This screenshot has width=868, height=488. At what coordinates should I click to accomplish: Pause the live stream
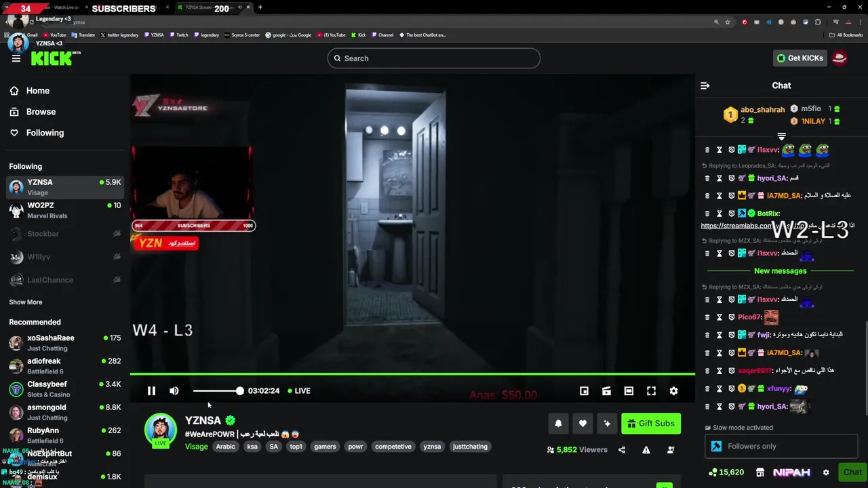click(x=151, y=391)
